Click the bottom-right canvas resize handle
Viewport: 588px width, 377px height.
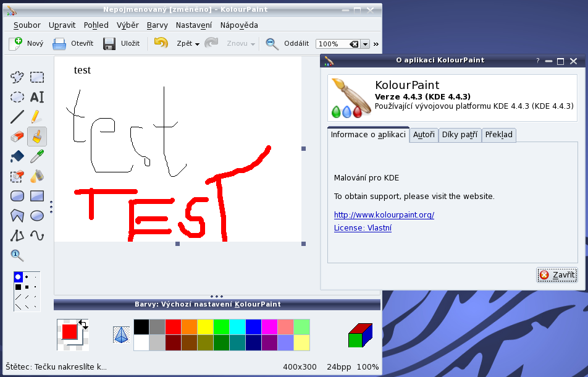(x=304, y=244)
